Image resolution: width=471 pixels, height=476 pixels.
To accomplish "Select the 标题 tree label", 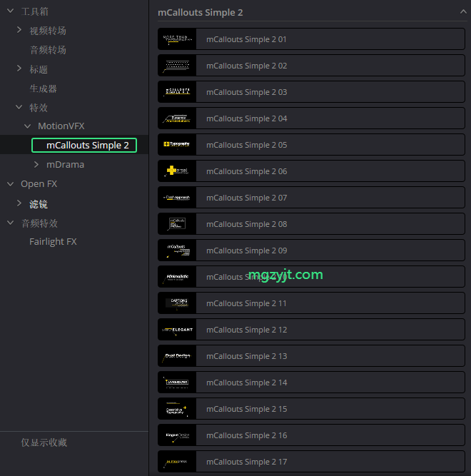I will click(39, 69).
